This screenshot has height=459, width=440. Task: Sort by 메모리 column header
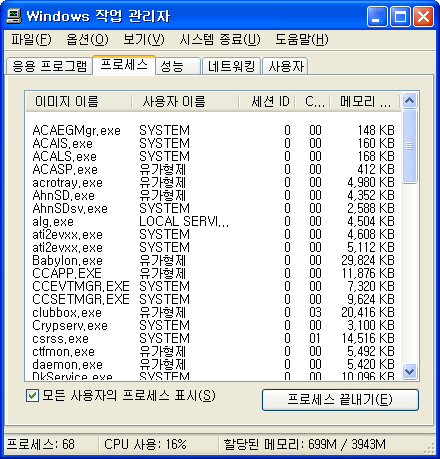365,101
